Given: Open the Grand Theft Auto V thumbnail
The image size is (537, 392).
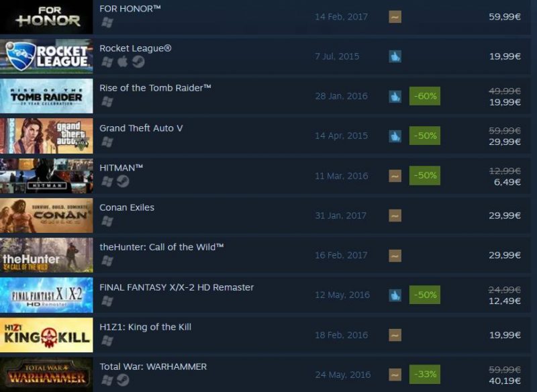Looking at the screenshot, I should tap(46, 136).
